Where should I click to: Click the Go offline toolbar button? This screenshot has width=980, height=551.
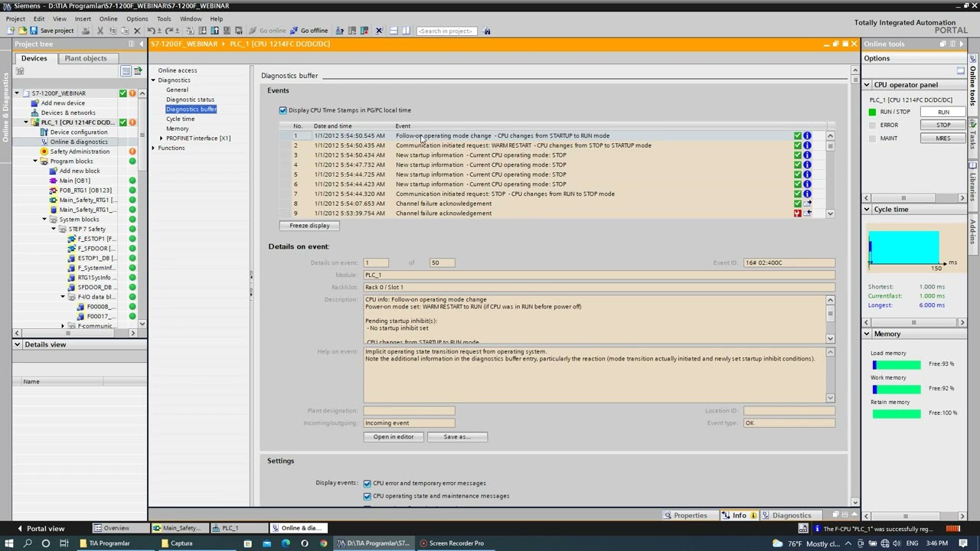309,31
